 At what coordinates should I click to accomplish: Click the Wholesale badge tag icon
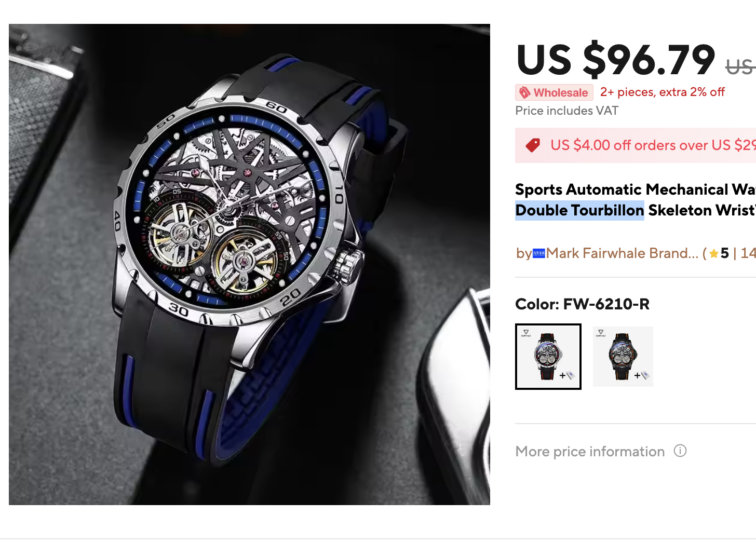pyautogui.click(x=525, y=92)
